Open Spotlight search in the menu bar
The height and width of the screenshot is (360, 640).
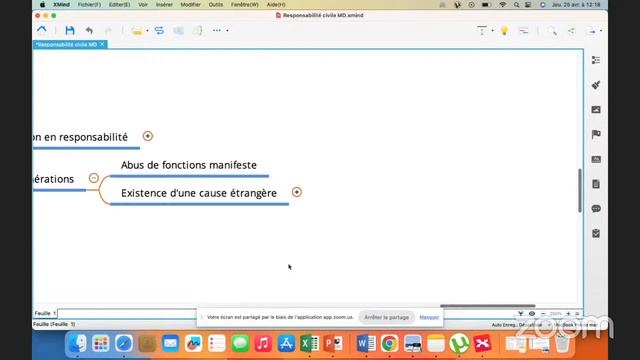516,5
